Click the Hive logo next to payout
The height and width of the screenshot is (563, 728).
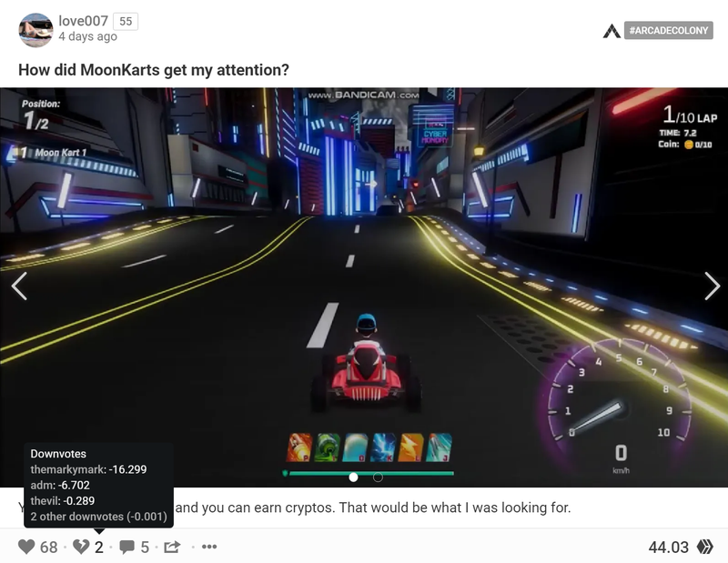(705, 547)
